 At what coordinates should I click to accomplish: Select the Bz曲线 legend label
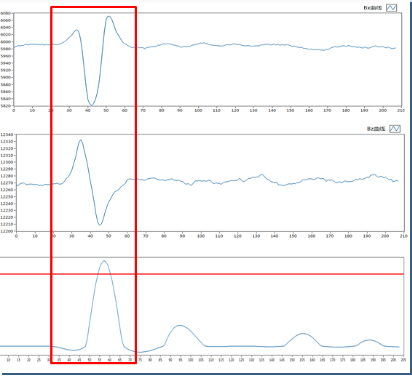click(x=376, y=129)
